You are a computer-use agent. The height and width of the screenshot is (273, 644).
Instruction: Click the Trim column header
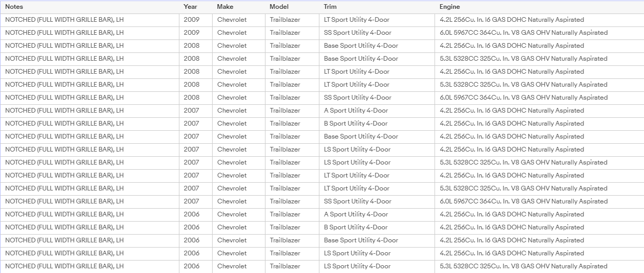click(330, 7)
